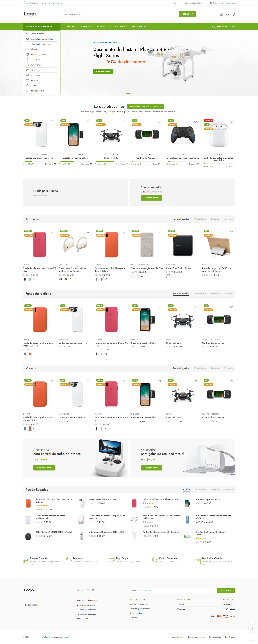Click the compare refresh icon in header
This screenshot has width=258, height=644.
tap(233, 14)
